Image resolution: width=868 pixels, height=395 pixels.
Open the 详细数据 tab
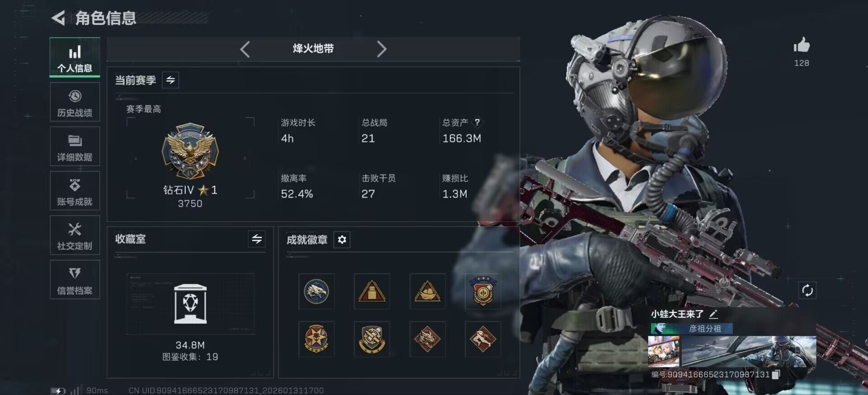point(75,146)
